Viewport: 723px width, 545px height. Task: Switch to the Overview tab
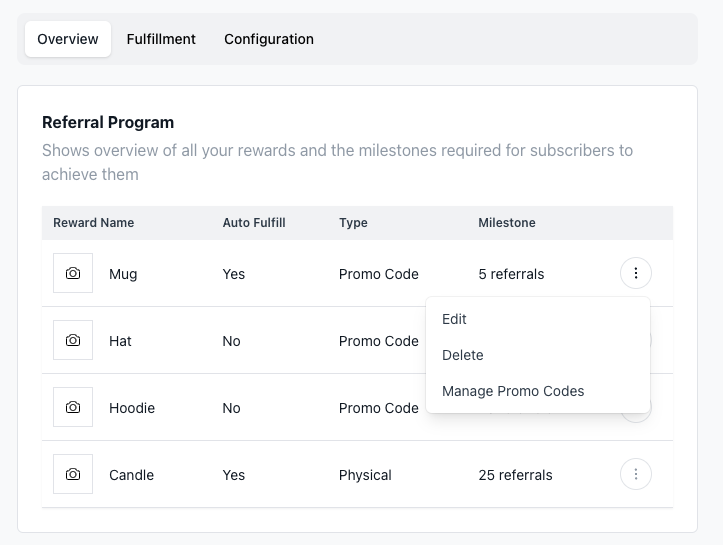tap(68, 39)
